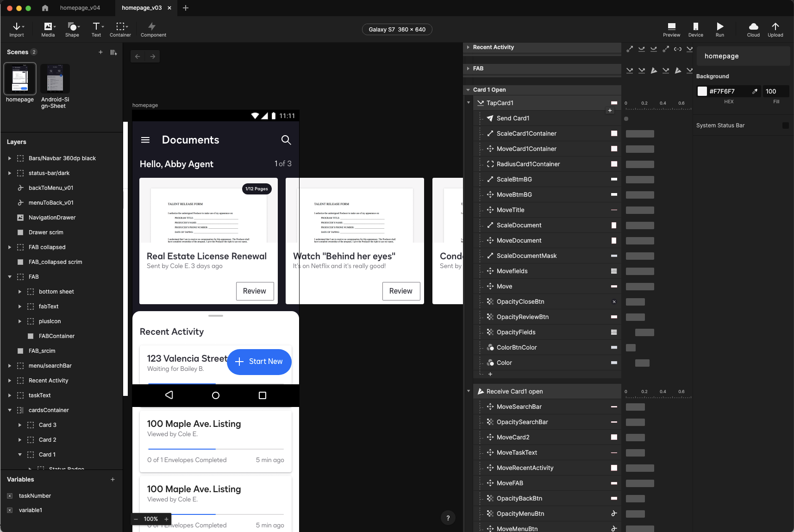The image size is (794, 532).
Task: Select the homepage scene thumbnail
Action: 20,79
